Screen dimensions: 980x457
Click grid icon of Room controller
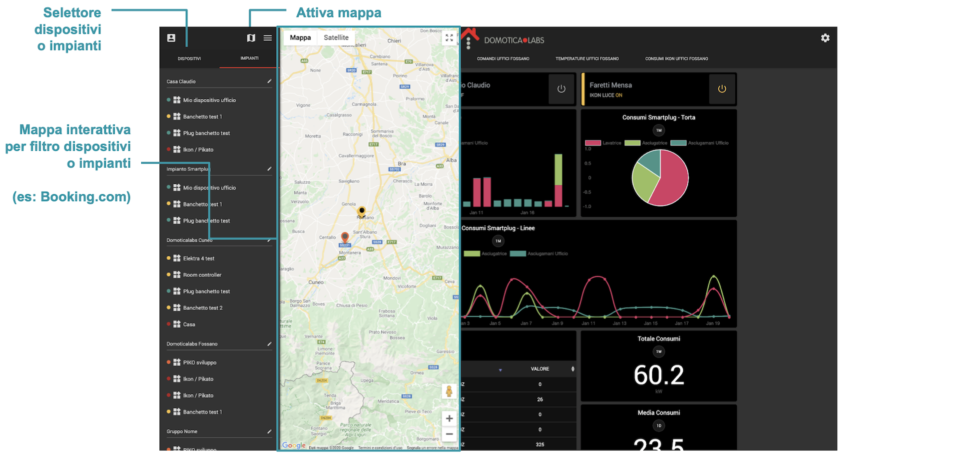(x=177, y=275)
